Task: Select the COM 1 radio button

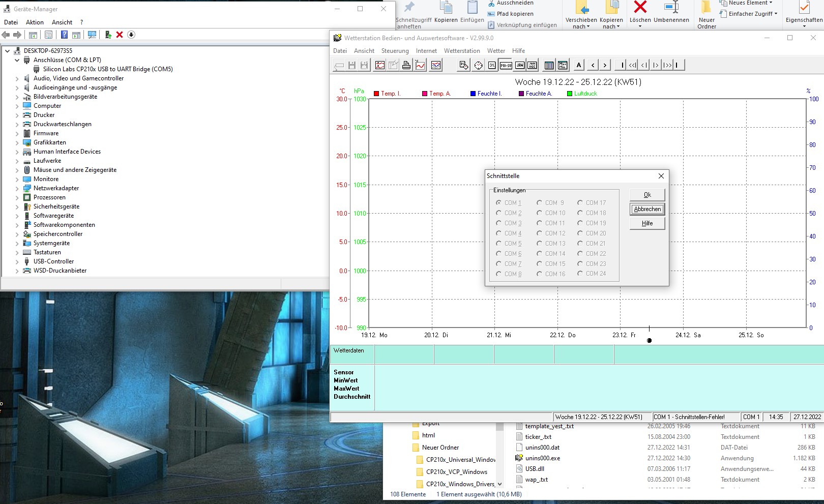Action: (499, 202)
